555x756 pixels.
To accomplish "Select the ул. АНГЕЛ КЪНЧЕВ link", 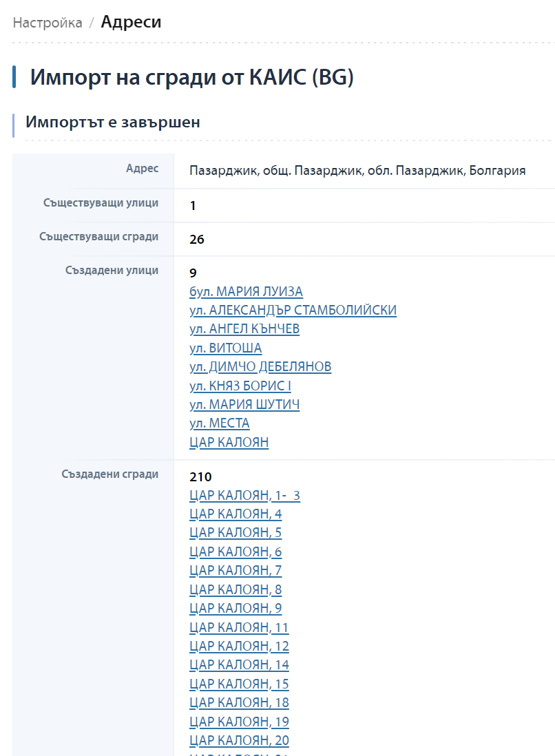I will [x=244, y=329].
